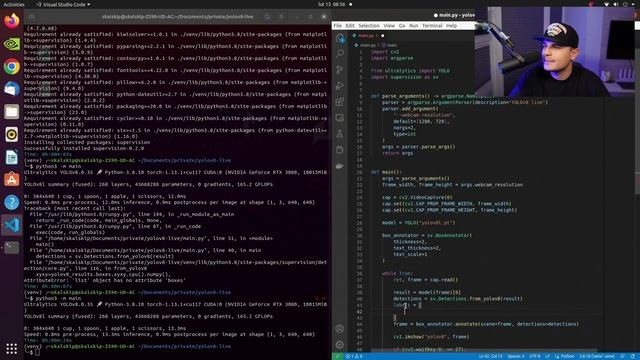Open the Testing flask view in VS Code
Screen dimensions: 640x360
point(340,134)
